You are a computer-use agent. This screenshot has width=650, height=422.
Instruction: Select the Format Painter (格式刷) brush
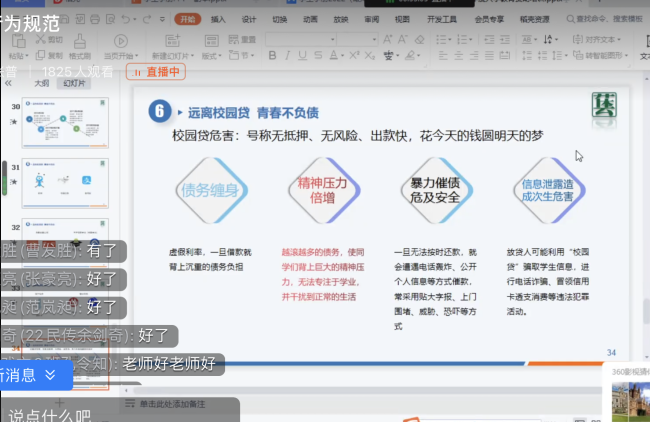point(80,41)
